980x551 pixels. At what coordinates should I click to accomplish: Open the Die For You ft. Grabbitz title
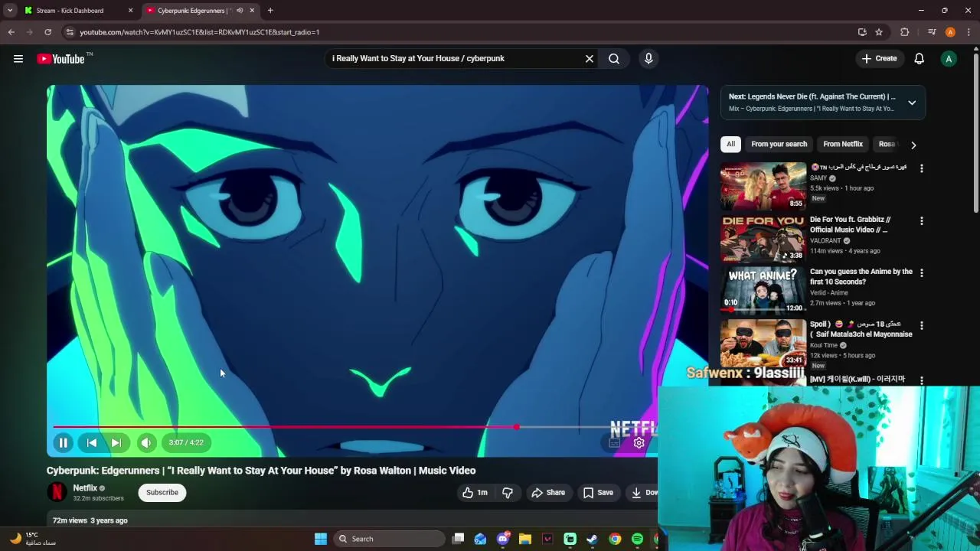(850, 224)
